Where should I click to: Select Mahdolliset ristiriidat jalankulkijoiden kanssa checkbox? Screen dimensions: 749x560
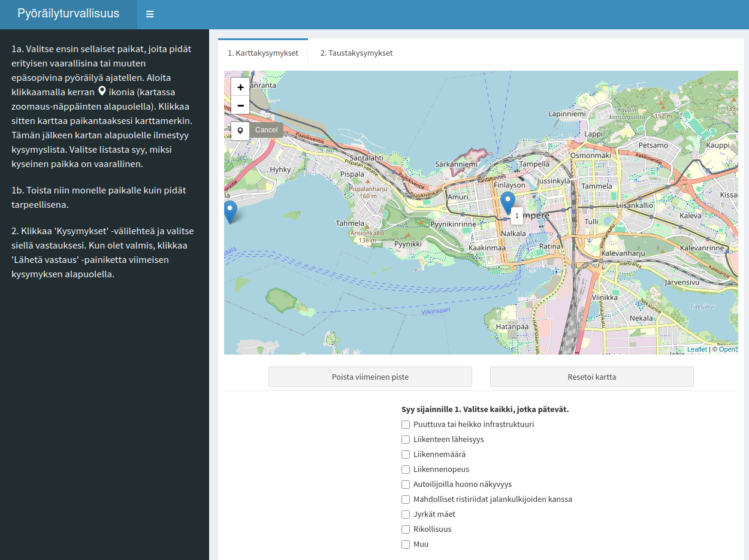coord(406,500)
